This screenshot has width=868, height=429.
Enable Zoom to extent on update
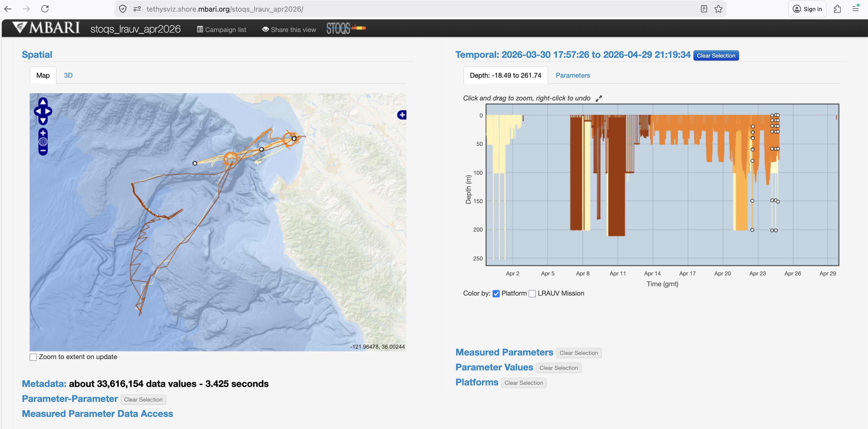coord(33,357)
